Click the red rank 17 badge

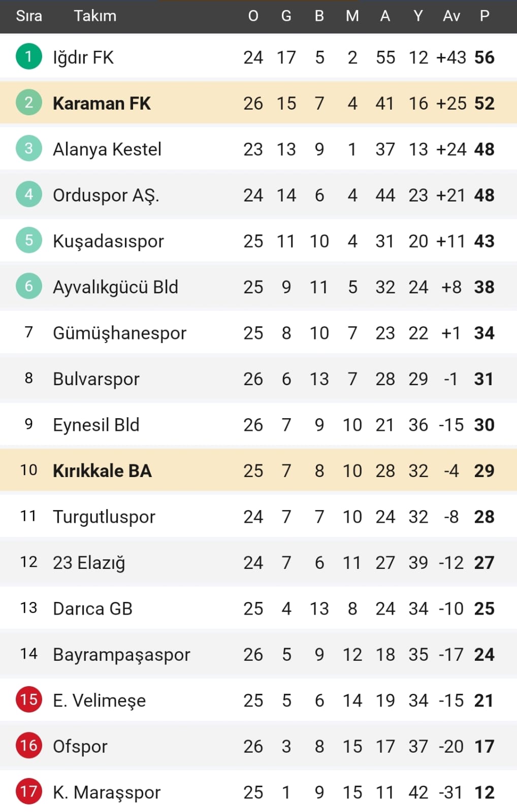tap(28, 791)
